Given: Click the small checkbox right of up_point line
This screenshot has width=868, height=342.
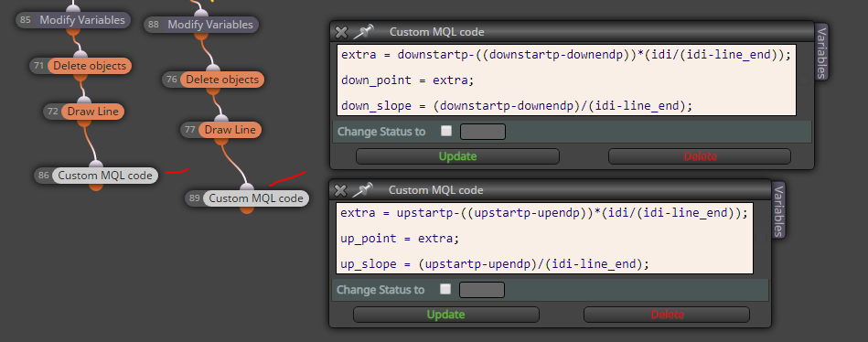Looking at the screenshot, I should [761, 238].
